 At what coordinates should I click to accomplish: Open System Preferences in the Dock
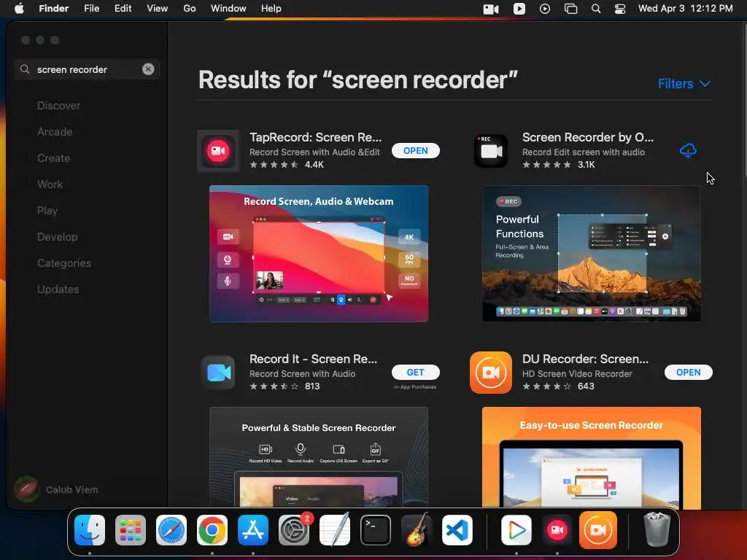294,530
